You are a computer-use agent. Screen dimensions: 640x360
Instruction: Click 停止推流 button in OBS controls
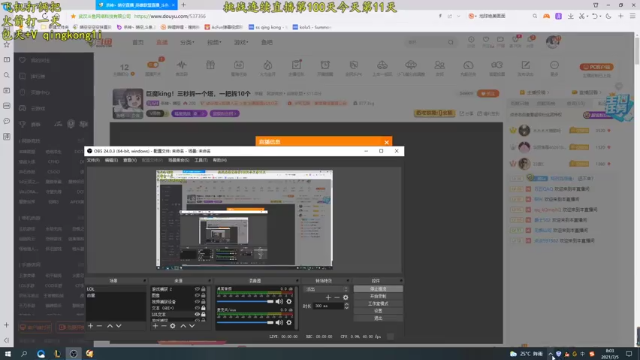378,289
